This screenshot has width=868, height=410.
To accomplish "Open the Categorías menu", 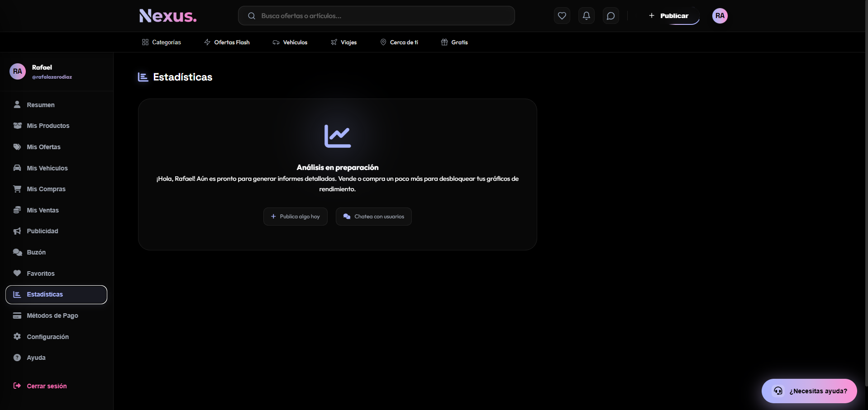I will pos(162,42).
